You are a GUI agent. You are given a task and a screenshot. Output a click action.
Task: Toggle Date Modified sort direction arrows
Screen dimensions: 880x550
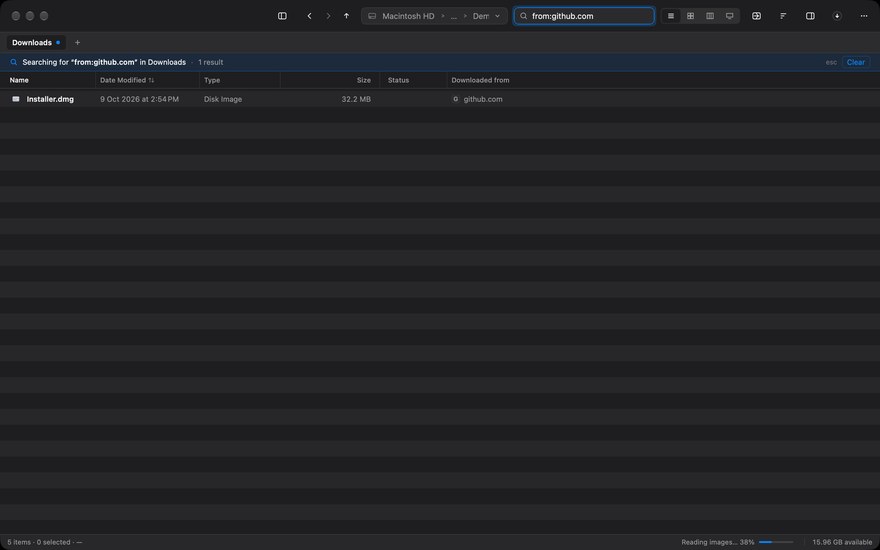pyautogui.click(x=152, y=80)
